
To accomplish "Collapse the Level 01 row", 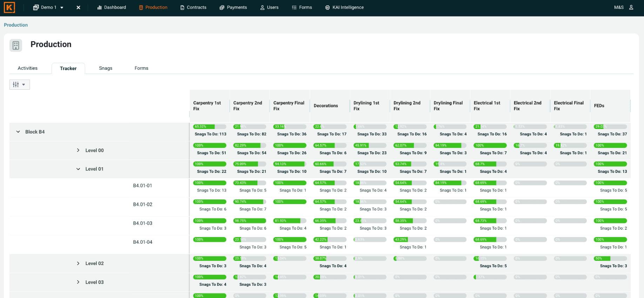I will tap(78, 169).
